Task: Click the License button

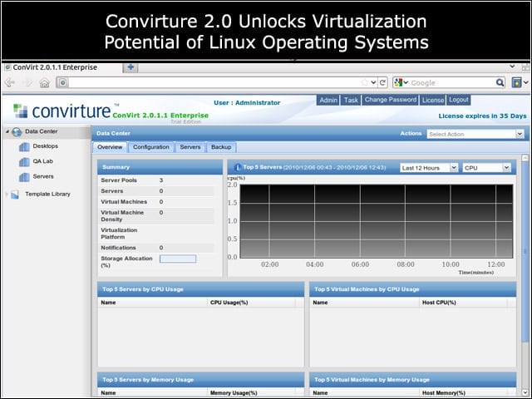Action: pyautogui.click(x=433, y=100)
